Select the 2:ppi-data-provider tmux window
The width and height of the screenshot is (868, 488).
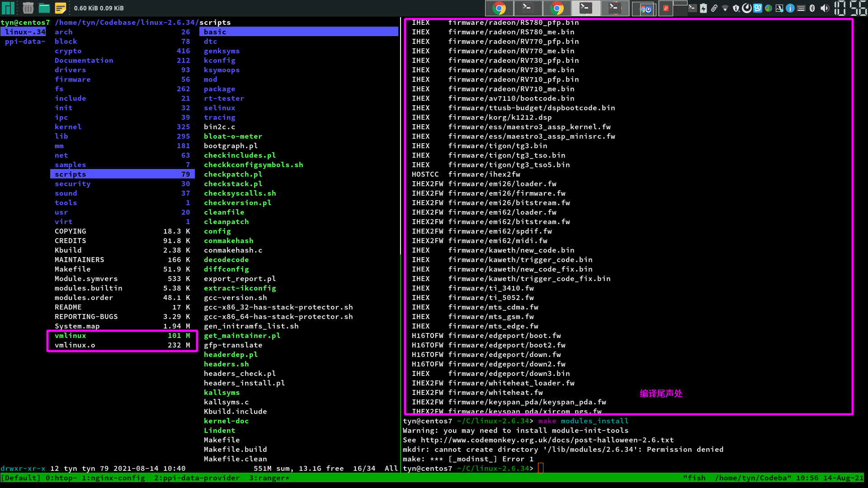pos(197,478)
